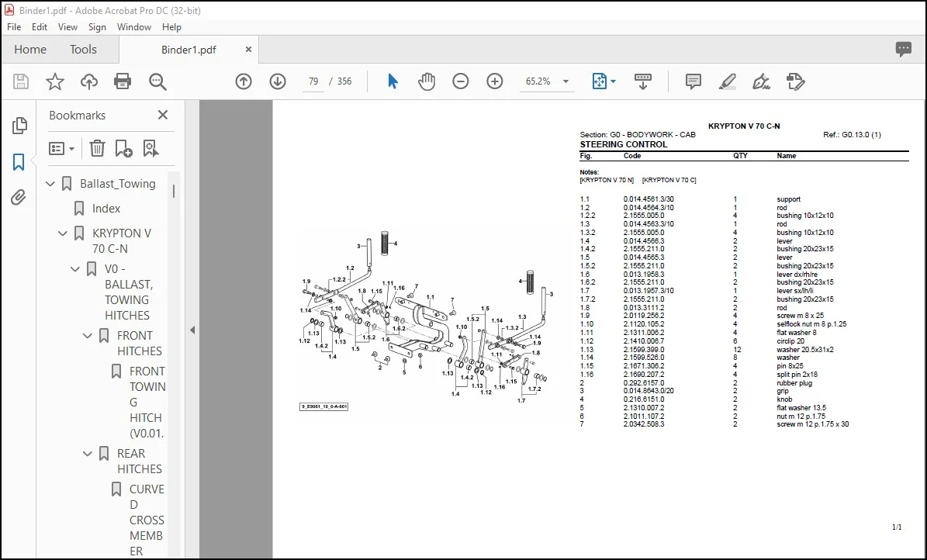
Task: Open the Window menu
Action: point(134,27)
